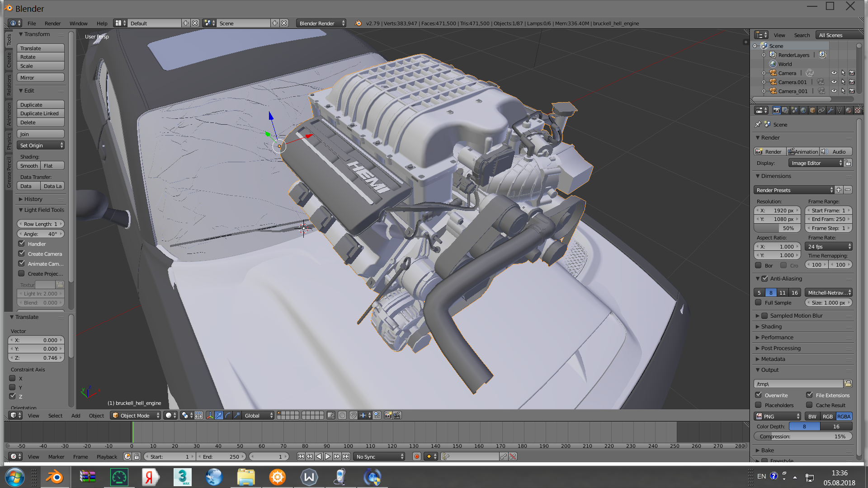Click jump to last frame button
Viewport: 868px width, 488px height.
346,456
